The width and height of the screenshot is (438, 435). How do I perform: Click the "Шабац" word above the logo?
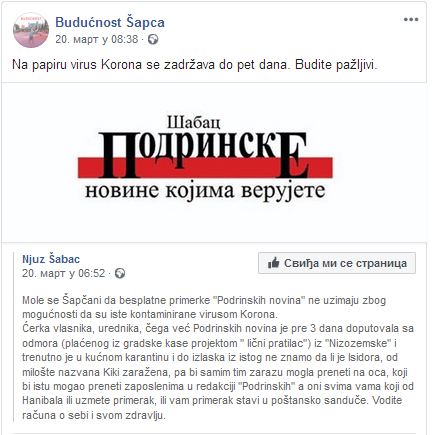193,122
